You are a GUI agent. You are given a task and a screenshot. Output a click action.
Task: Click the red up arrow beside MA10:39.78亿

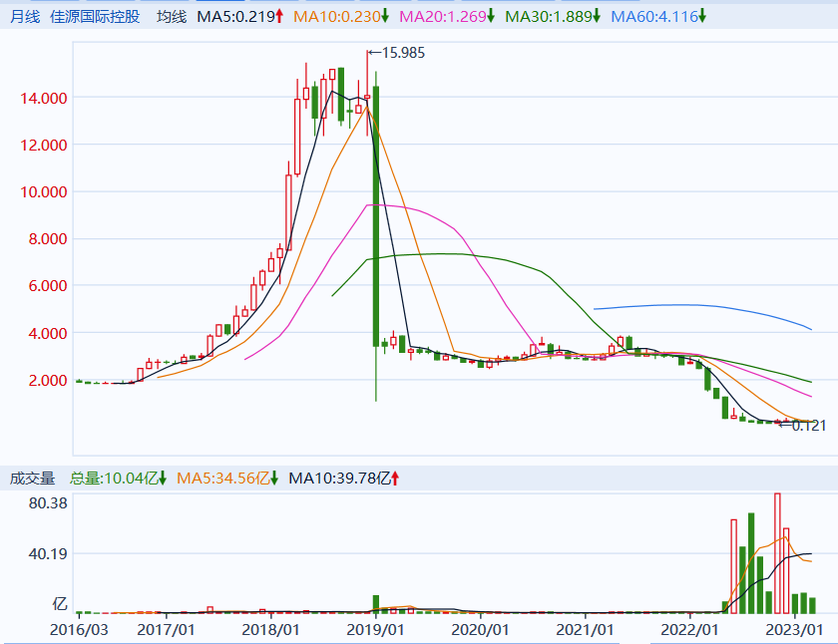coord(395,479)
